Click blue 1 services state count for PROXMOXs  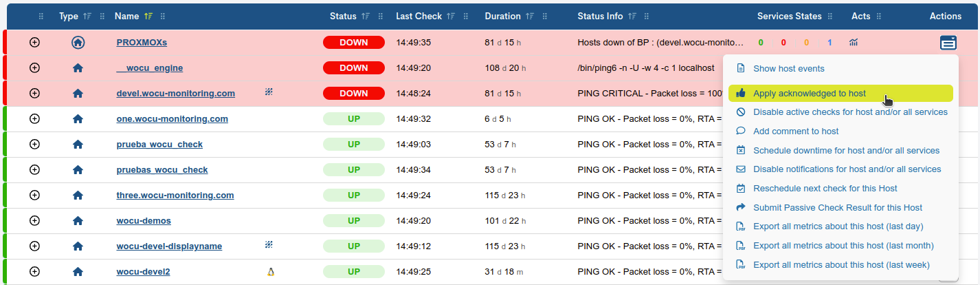pos(829,43)
